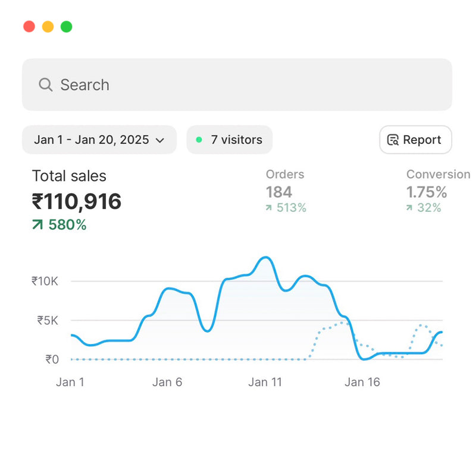Click the ₹110,916 total sales value
This screenshot has width=476, height=476.
point(76,202)
